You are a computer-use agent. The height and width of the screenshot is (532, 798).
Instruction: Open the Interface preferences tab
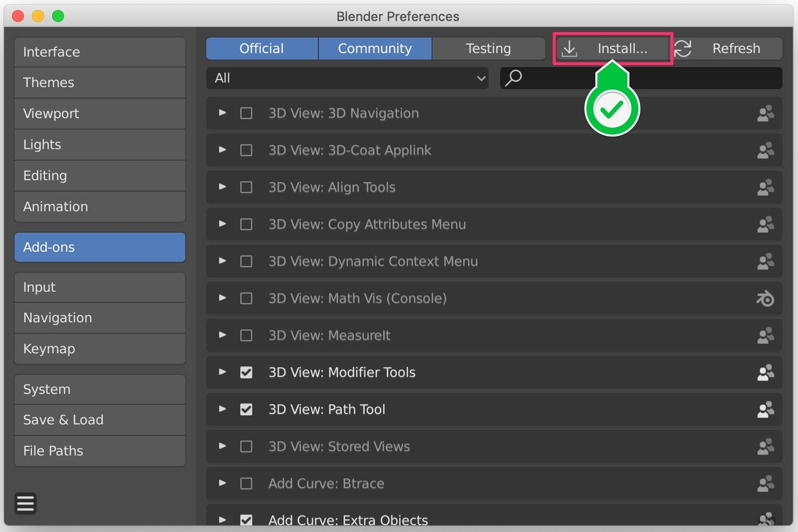100,52
